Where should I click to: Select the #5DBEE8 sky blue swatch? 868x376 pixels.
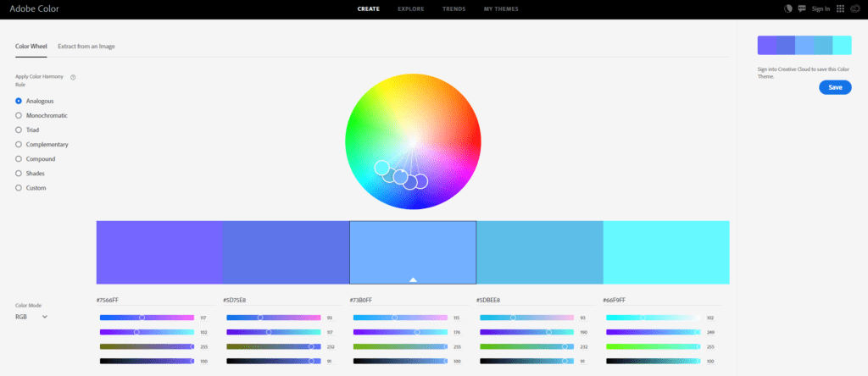pyautogui.click(x=539, y=252)
